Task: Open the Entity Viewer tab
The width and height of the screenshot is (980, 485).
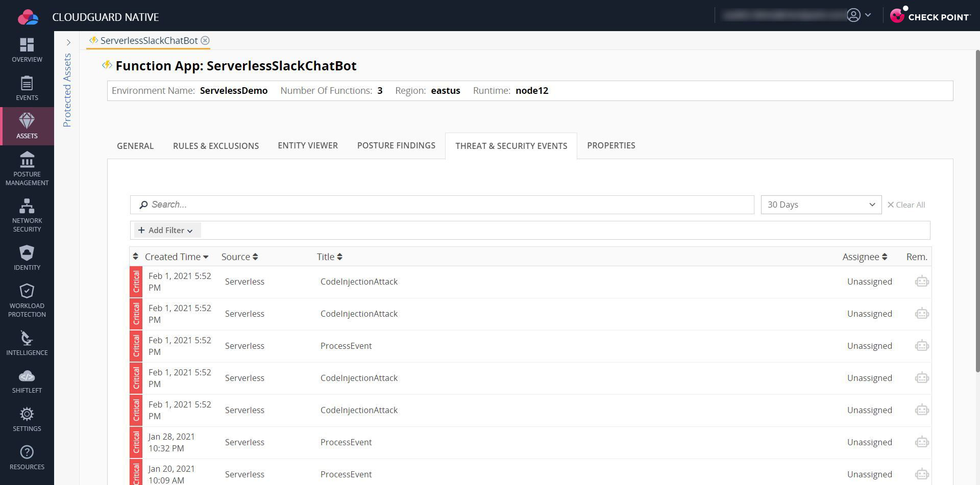Action: [x=308, y=145]
